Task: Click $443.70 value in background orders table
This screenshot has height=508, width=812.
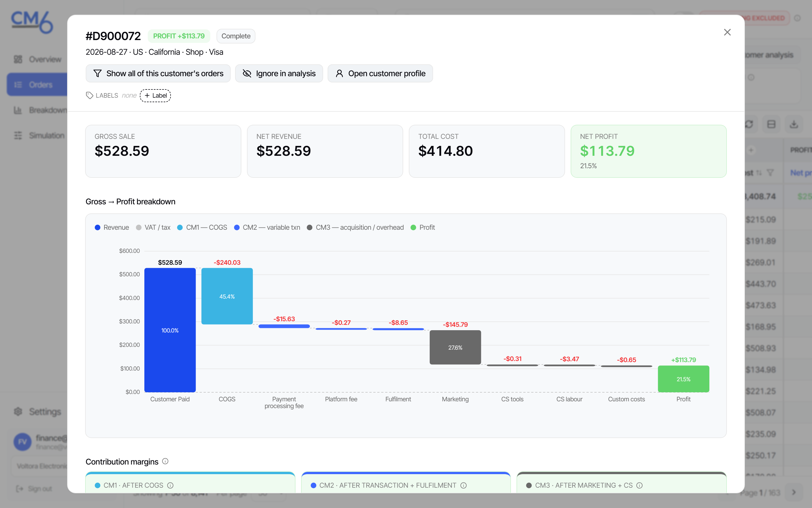Action: (x=760, y=284)
